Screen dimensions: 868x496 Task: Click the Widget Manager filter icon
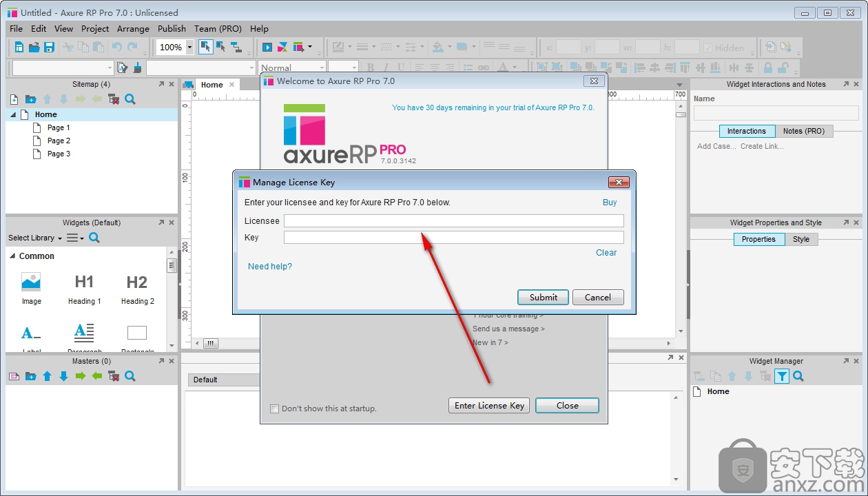pos(782,376)
